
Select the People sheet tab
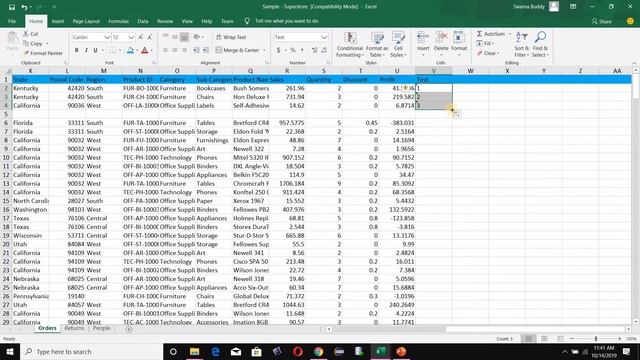(x=101, y=328)
